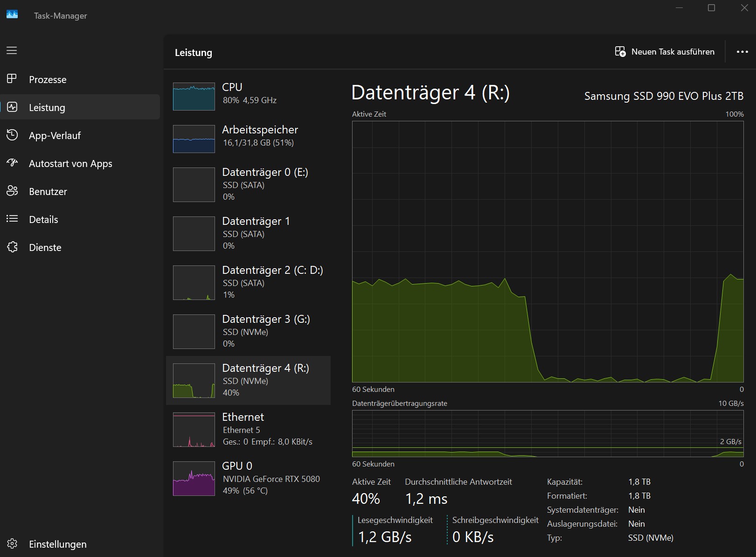Click the Aktive Zeit disk graph
Image resolution: width=756 pixels, height=557 pixels.
tap(548, 252)
